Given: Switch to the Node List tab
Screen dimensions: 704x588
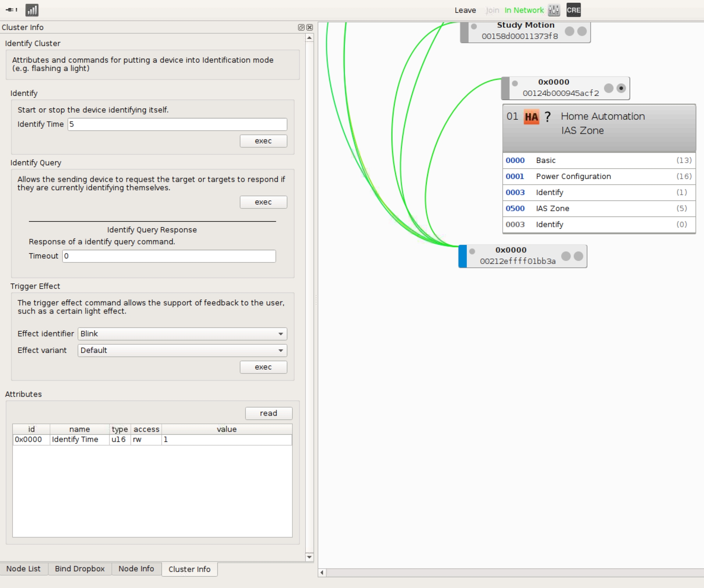Looking at the screenshot, I should 23,569.
